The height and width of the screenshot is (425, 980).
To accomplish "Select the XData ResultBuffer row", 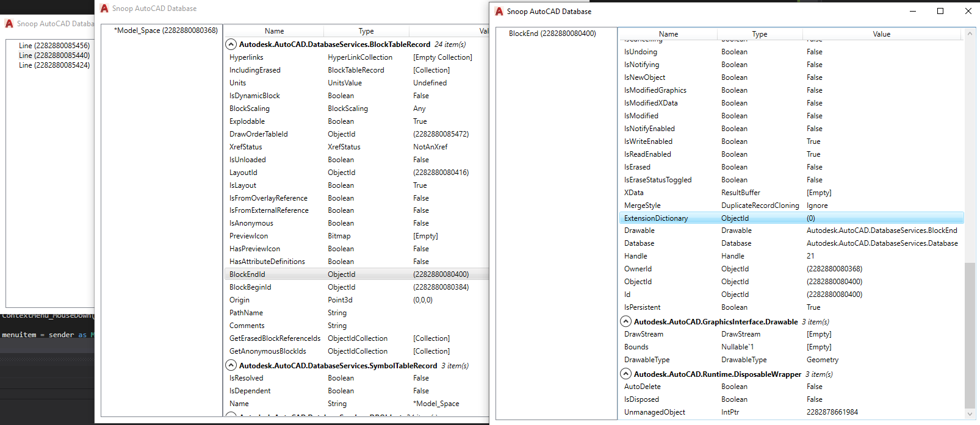I will tap(791, 193).
